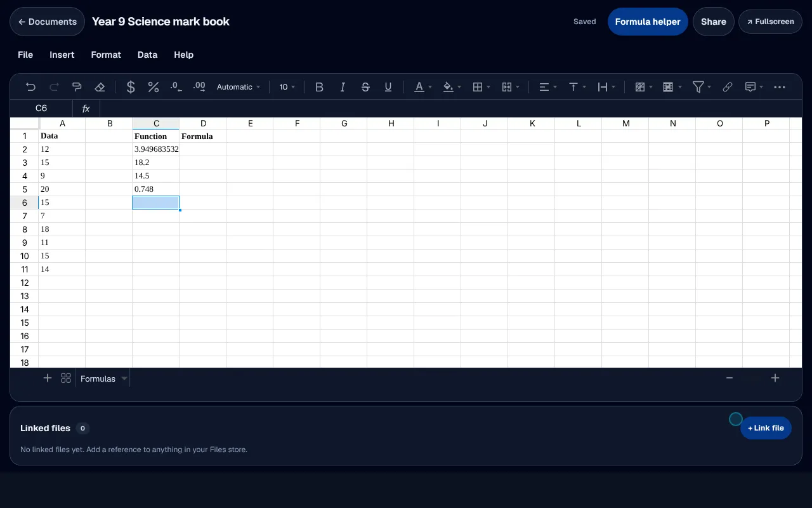The image size is (812, 508).
Task: Open the Insert menu
Action: (62, 55)
